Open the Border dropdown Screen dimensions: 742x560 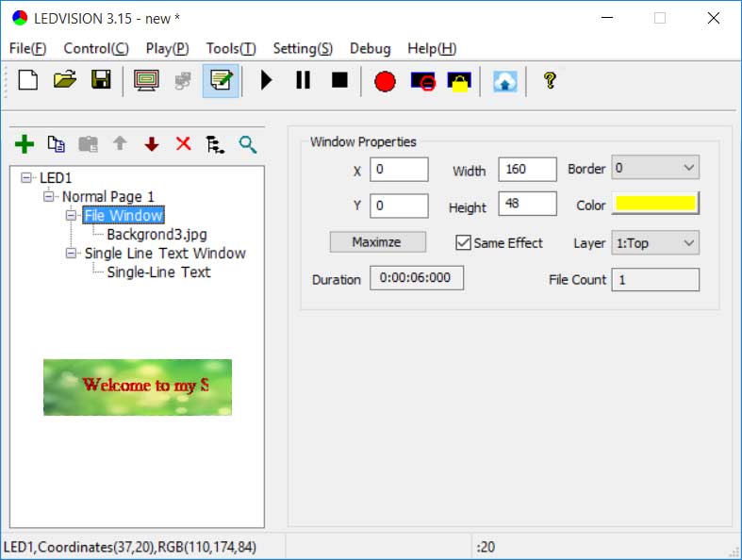tap(655, 169)
